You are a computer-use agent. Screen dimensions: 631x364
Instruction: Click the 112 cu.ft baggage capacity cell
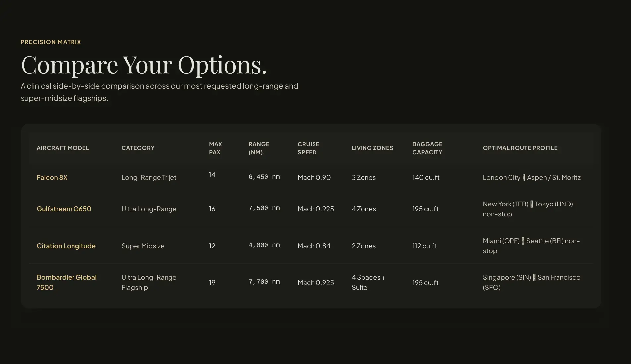click(425, 246)
